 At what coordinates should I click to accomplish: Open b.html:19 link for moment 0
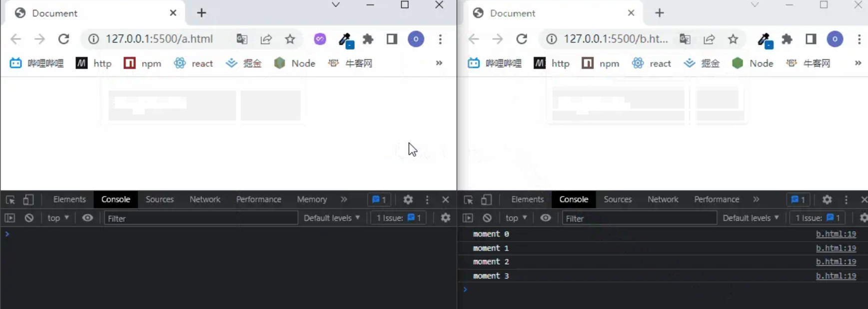(836, 234)
